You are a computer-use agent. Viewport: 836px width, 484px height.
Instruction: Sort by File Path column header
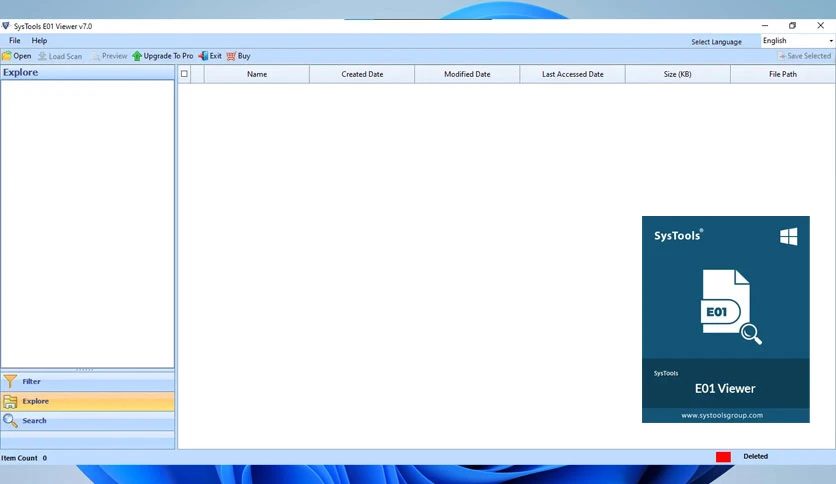(x=783, y=74)
